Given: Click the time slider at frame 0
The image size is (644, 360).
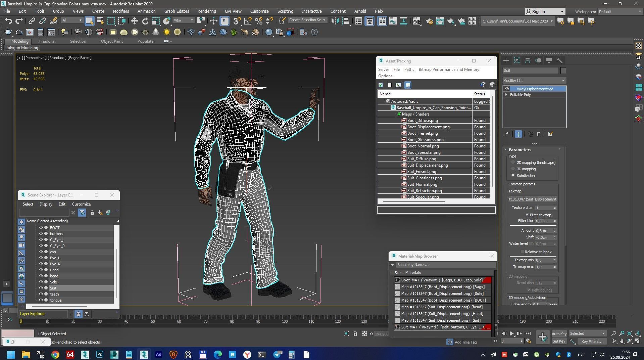Looking at the screenshot, I should click(x=21, y=321).
